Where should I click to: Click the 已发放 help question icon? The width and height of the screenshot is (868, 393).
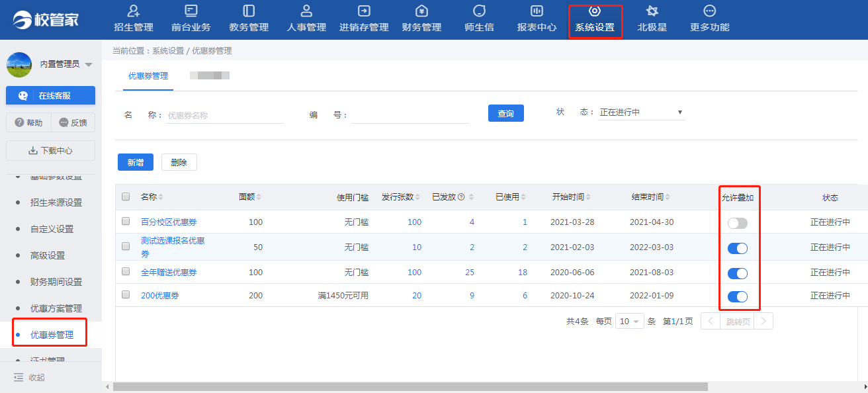[461, 197]
